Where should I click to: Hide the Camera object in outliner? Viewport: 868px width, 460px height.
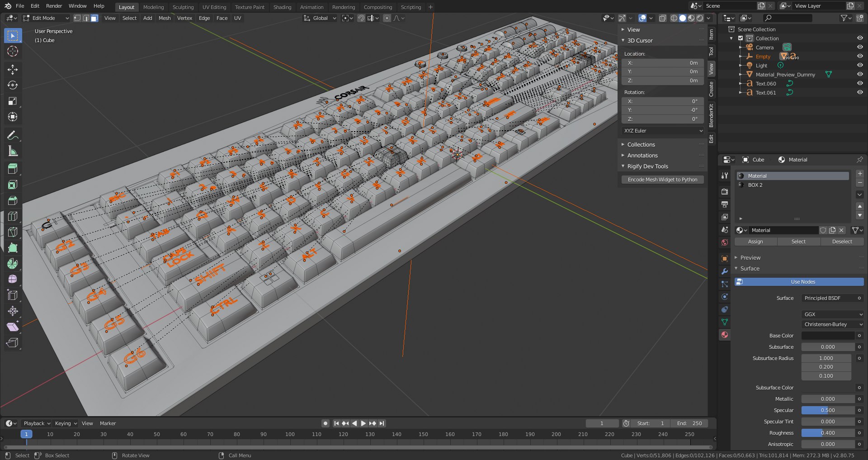click(860, 47)
